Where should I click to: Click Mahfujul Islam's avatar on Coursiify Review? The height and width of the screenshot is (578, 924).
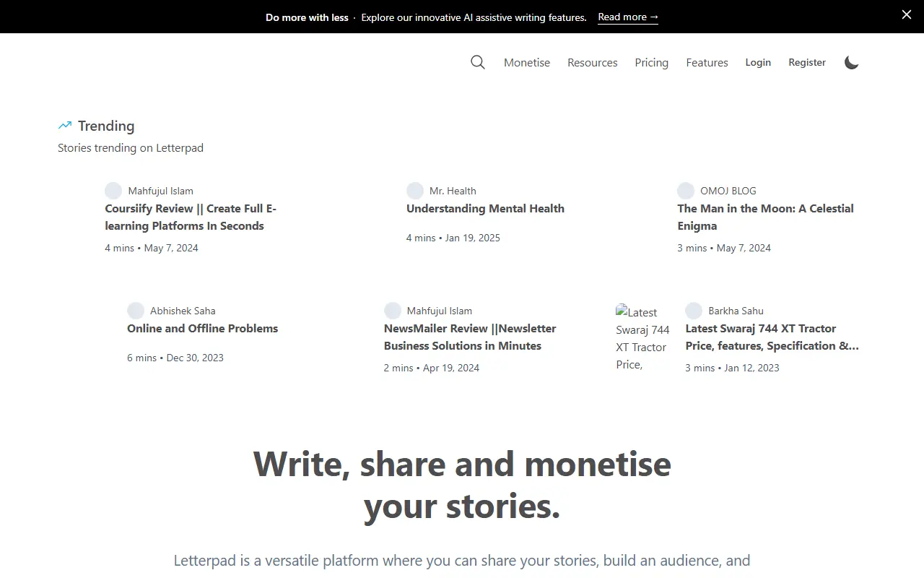pyautogui.click(x=113, y=191)
